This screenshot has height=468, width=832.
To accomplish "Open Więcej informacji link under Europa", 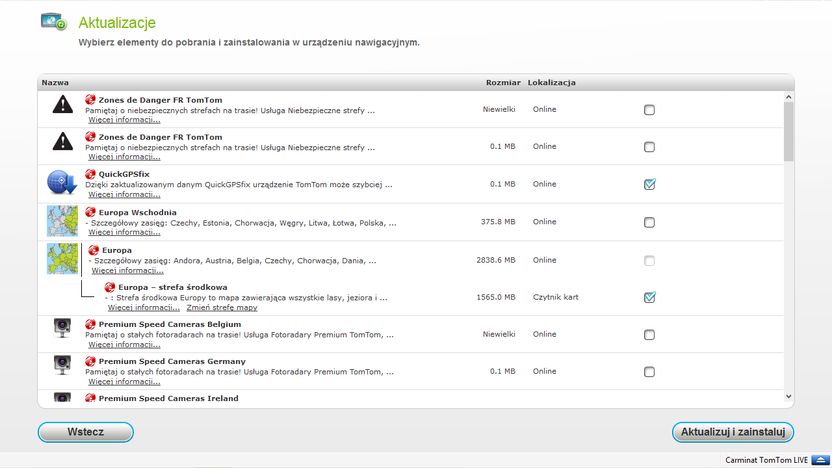I will [127, 271].
